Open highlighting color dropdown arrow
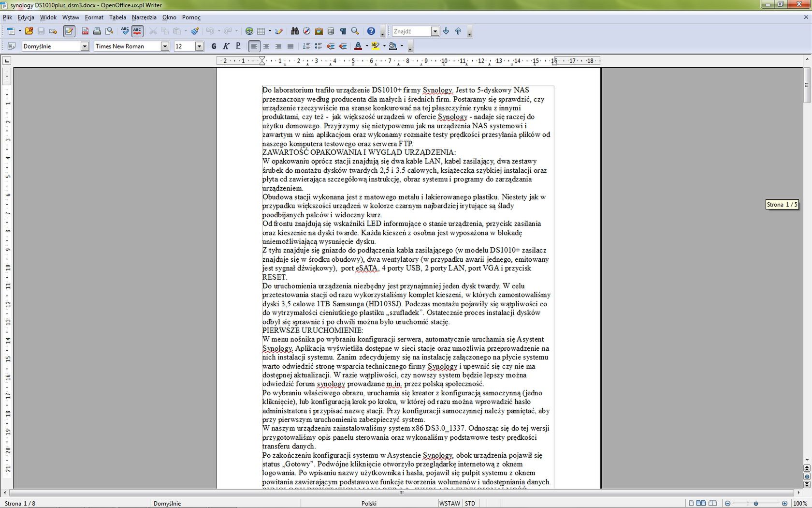This screenshot has width=812, height=508. tap(384, 46)
